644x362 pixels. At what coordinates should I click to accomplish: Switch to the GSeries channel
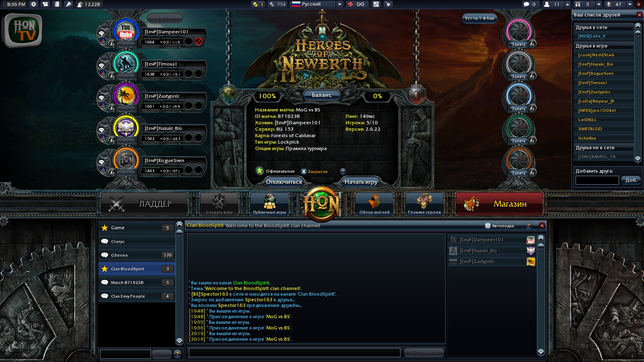point(137,255)
